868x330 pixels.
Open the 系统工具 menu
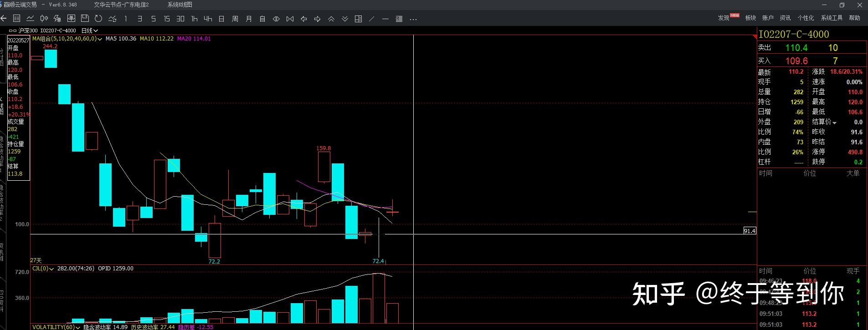coord(832,18)
